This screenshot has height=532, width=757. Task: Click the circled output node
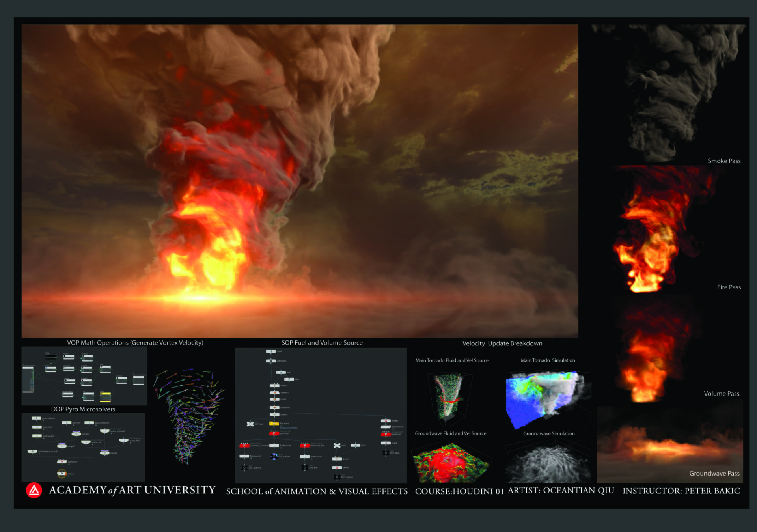coord(62,473)
